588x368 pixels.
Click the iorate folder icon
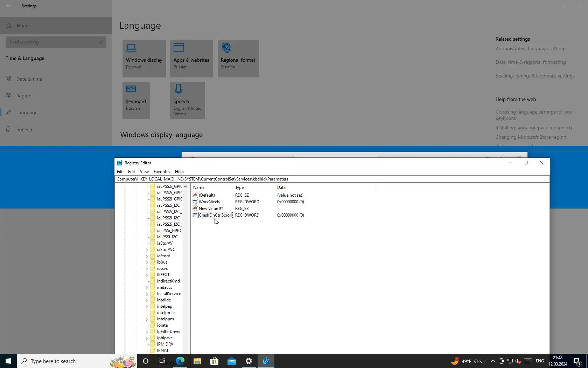click(153, 325)
